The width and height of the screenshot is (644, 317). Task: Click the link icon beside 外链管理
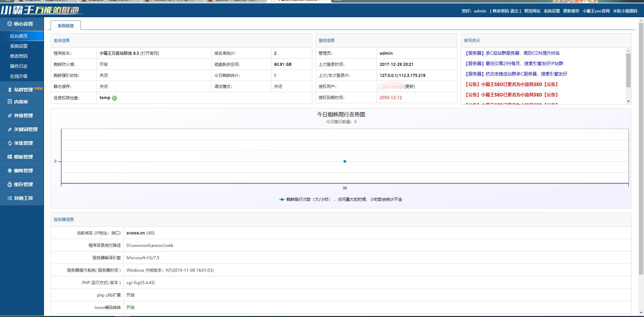point(10,116)
